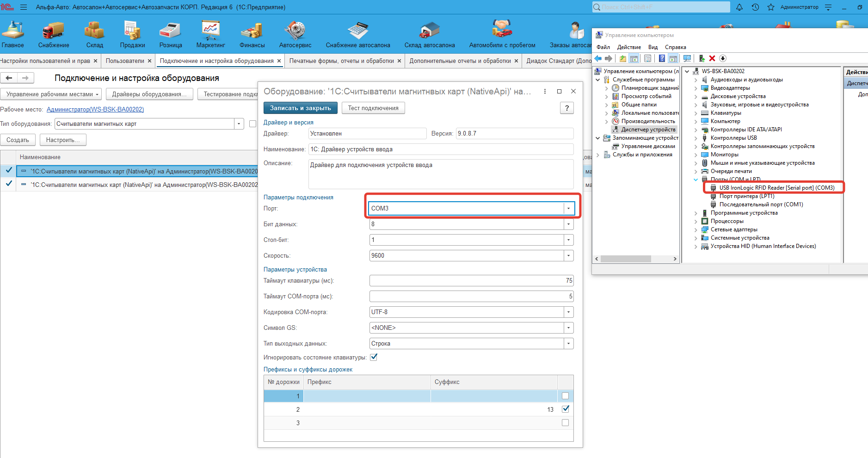Click the Драйверы оборудования button
Screen dimensions: 868x458
(x=149, y=94)
